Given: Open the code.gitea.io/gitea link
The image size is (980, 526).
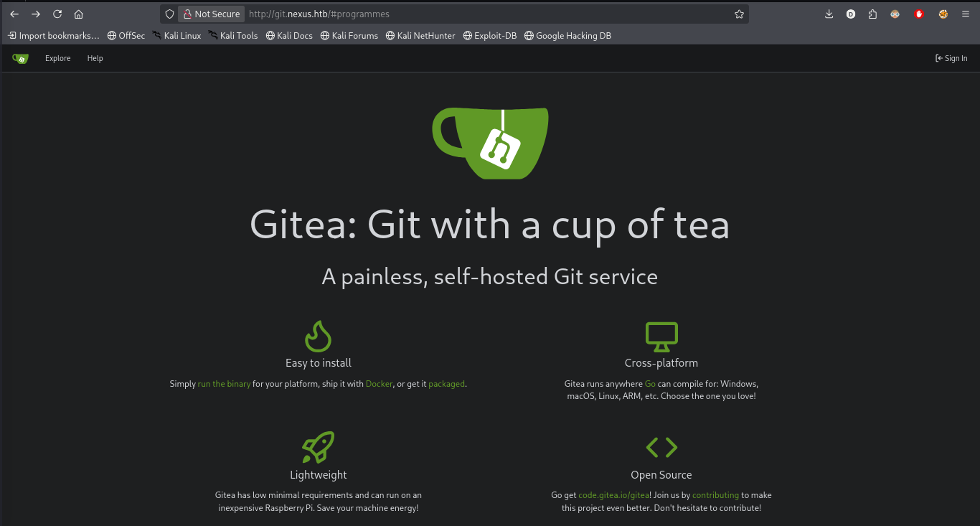Looking at the screenshot, I should tap(614, 495).
